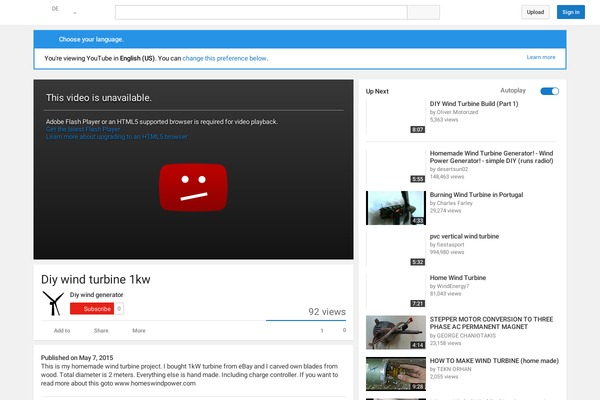Subscribe to Diy wind generator channel

92,309
